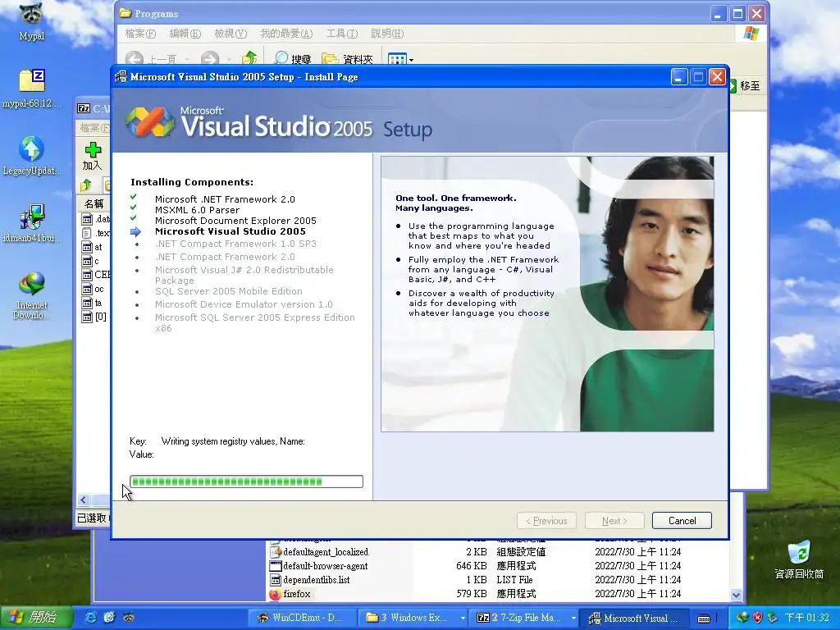840x630 pixels.
Task: Click the Next button in Setup
Action: [x=614, y=521]
